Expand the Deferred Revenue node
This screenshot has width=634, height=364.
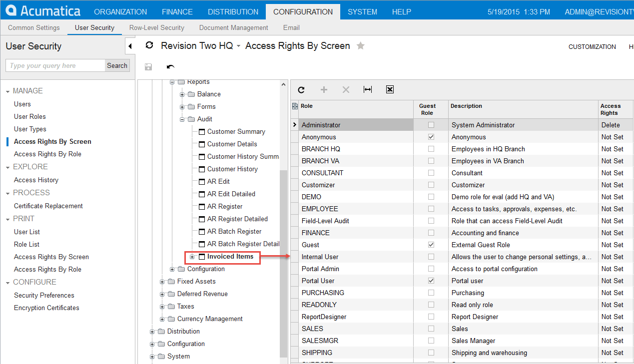point(162,294)
